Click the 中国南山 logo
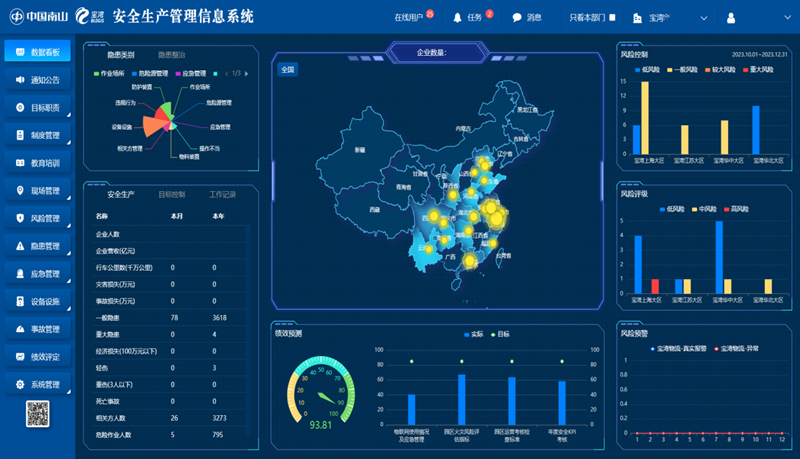Screen dimensions: 800x459 point(39,16)
